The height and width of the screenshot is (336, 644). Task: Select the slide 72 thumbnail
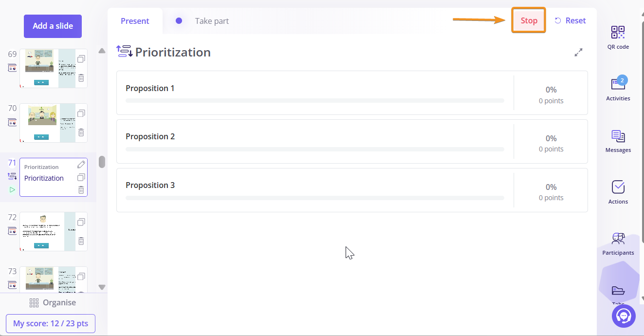(x=48, y=231)
